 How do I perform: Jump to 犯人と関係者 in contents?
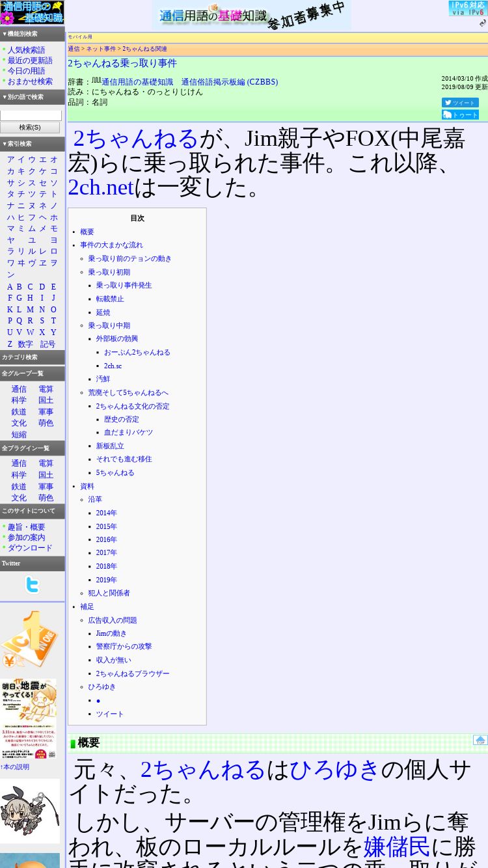109,593
